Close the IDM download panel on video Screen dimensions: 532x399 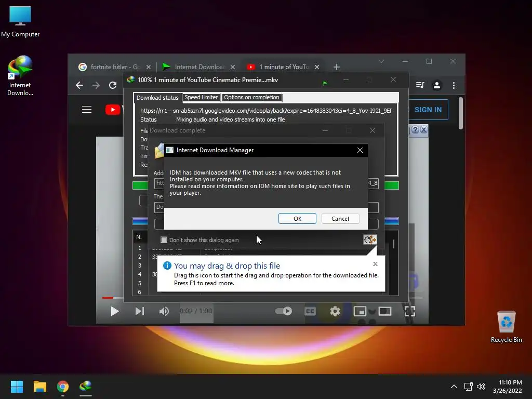pyautogui.click(x=423, y=129)
